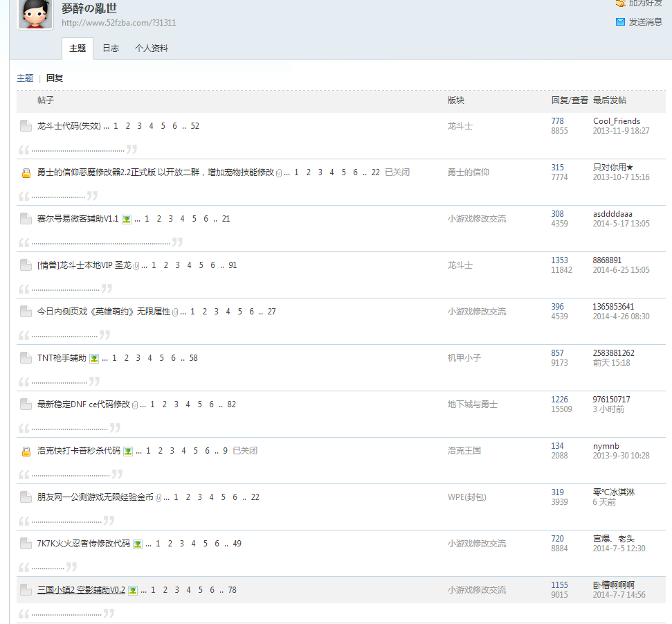Open forum section 洛克王国
The width and height of the screenshot is (672, 624).
click(464, 450)
